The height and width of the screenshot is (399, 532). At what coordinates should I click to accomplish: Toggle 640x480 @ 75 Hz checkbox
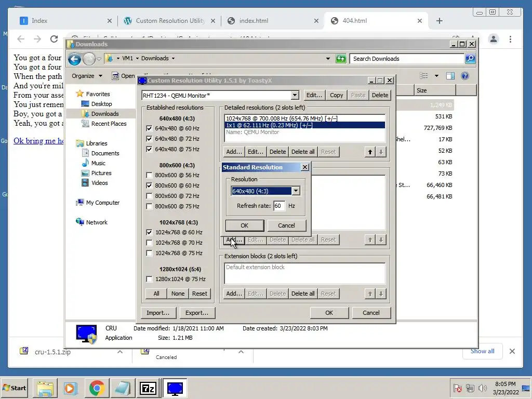149,149
